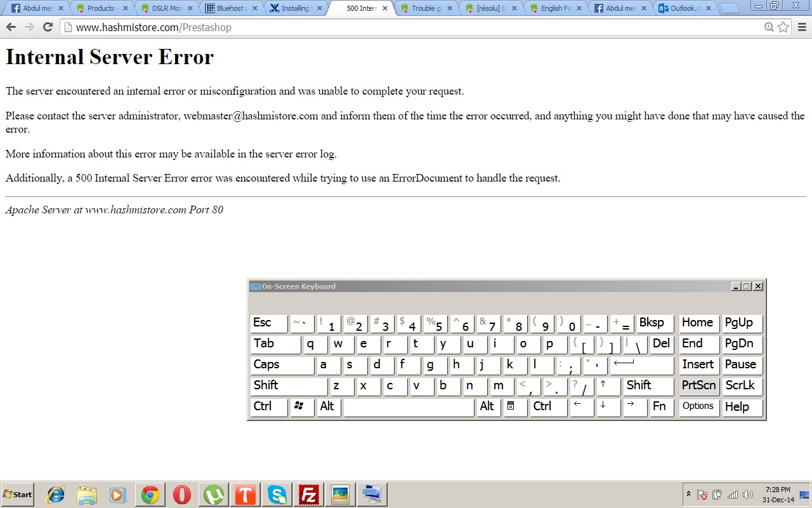
Task: Click the context menu key on keyboard
Action: point(515,407)
